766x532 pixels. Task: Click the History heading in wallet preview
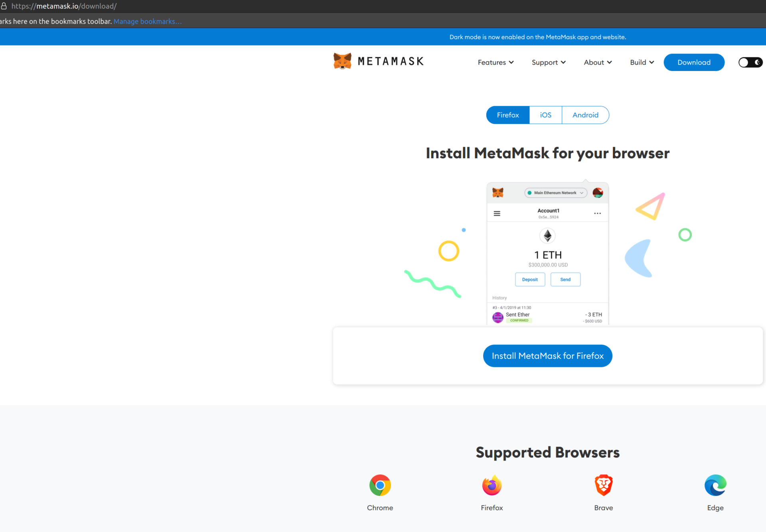[499, 298]
